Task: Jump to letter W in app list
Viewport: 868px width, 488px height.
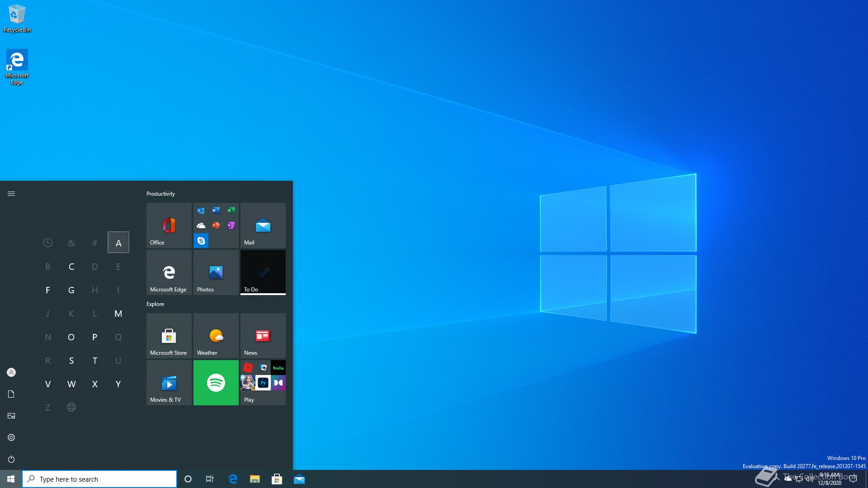Action: pyautogui.click(x=71, y=384)
